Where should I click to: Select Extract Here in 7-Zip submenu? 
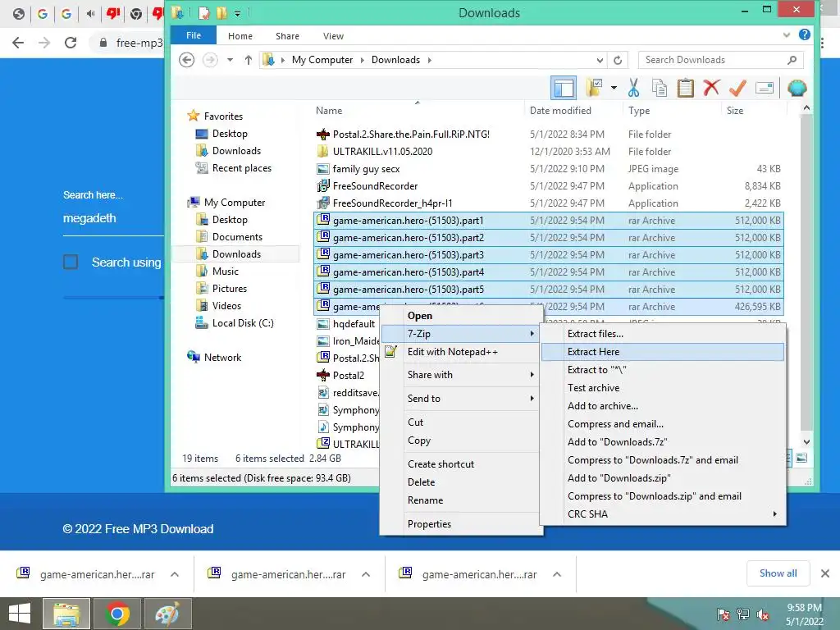663,351
